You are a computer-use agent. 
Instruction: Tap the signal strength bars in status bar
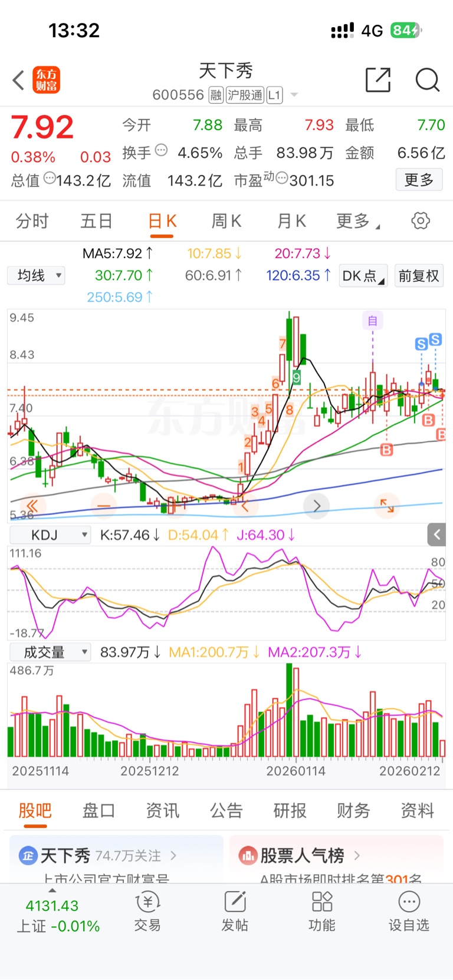pos(342,30)
